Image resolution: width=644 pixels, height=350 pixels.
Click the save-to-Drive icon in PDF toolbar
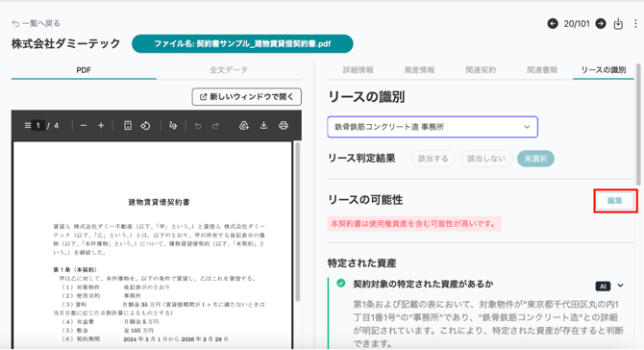244,125
